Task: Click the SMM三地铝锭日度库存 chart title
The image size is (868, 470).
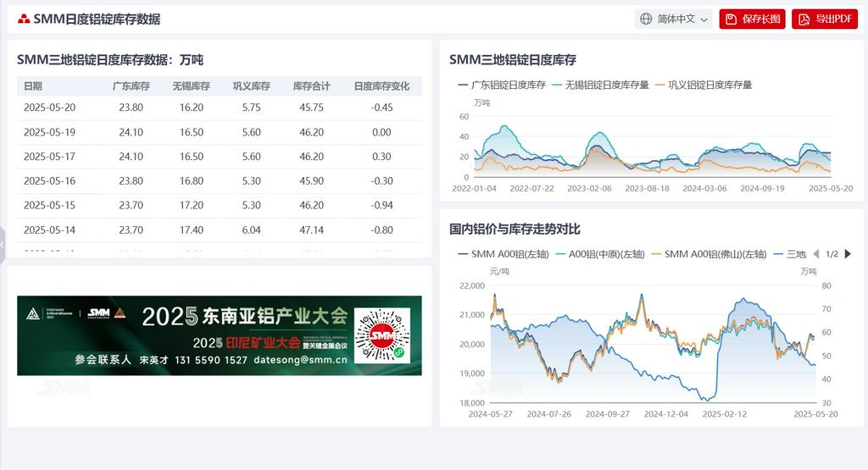Action: (513, 60)
